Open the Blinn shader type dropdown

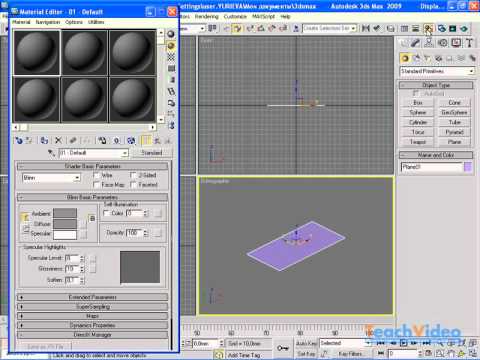coord(51,178)
